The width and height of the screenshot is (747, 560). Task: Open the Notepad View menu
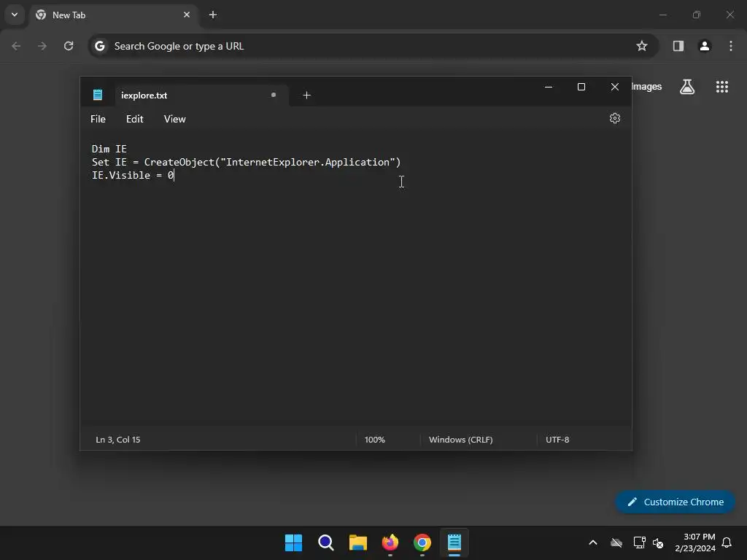tap(175, 119)
